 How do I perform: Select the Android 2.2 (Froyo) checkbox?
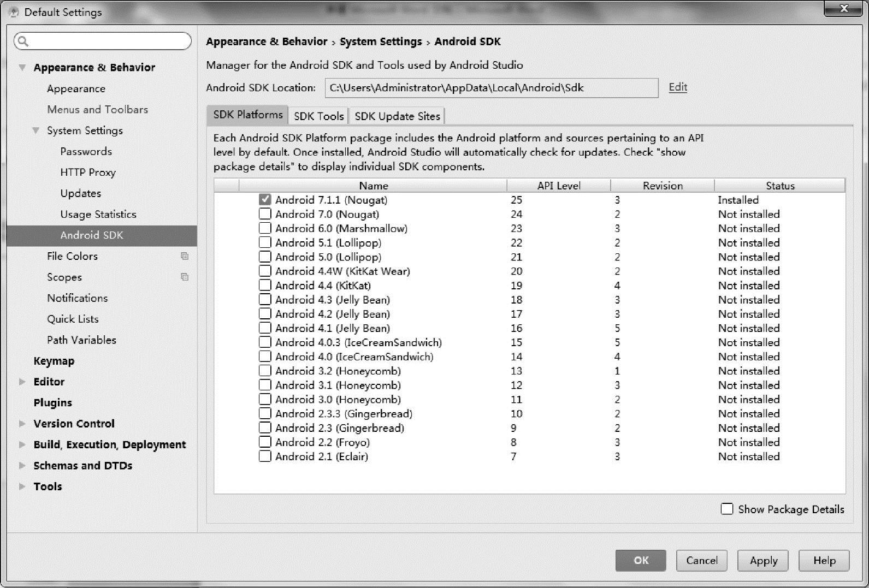[265, 442]
